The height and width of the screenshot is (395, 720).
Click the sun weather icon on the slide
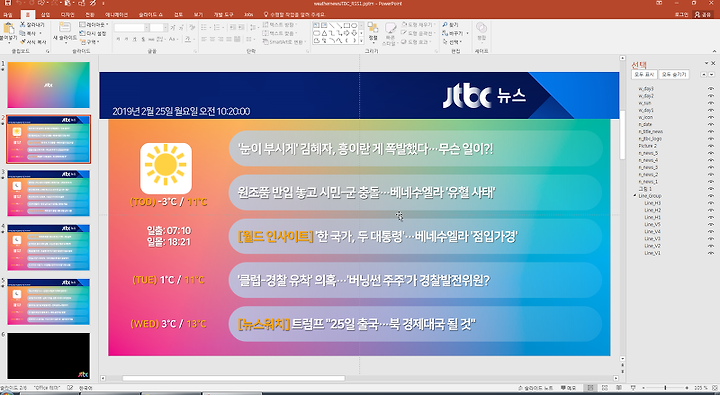click(x=166, y=168)
